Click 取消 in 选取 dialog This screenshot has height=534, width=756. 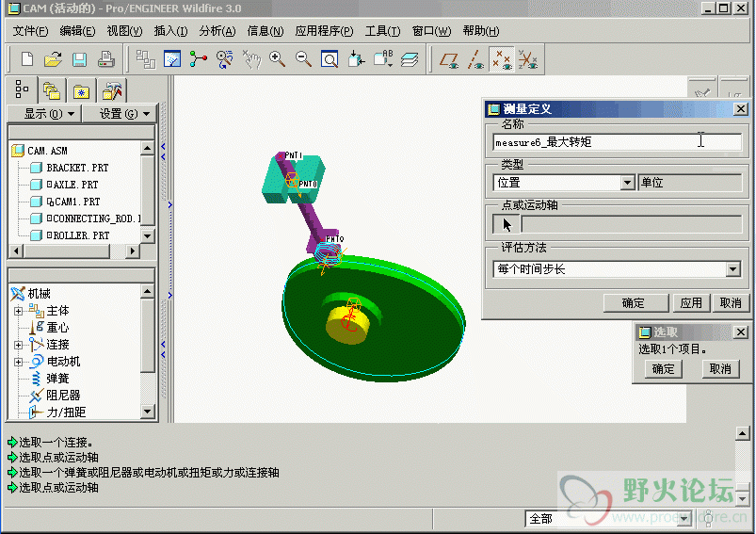click(x=720, y=369)
